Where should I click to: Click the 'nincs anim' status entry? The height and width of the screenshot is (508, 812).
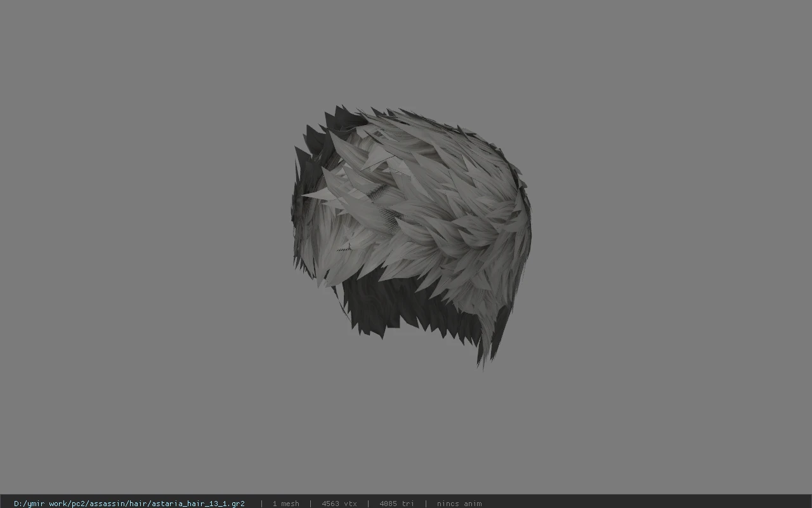[x=459, y=504]
